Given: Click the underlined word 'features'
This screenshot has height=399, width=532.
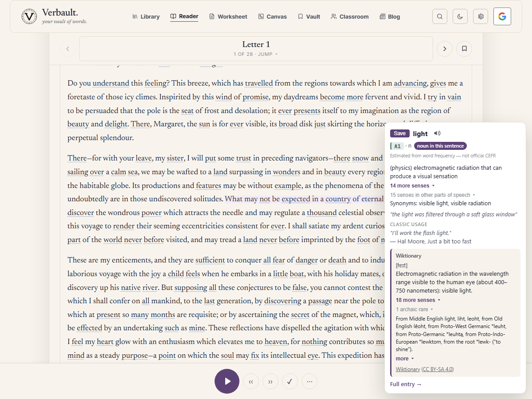Looking at the screenshot, I should [x=208, y=186].
